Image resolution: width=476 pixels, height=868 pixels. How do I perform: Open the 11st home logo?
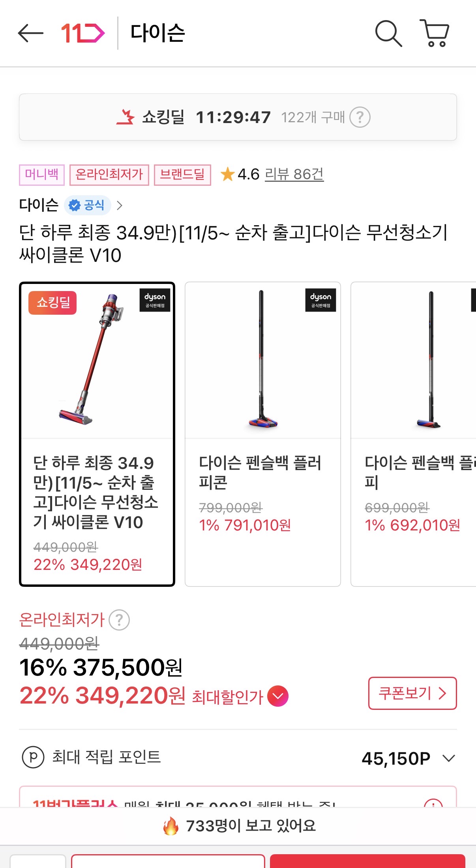[82, 33]
